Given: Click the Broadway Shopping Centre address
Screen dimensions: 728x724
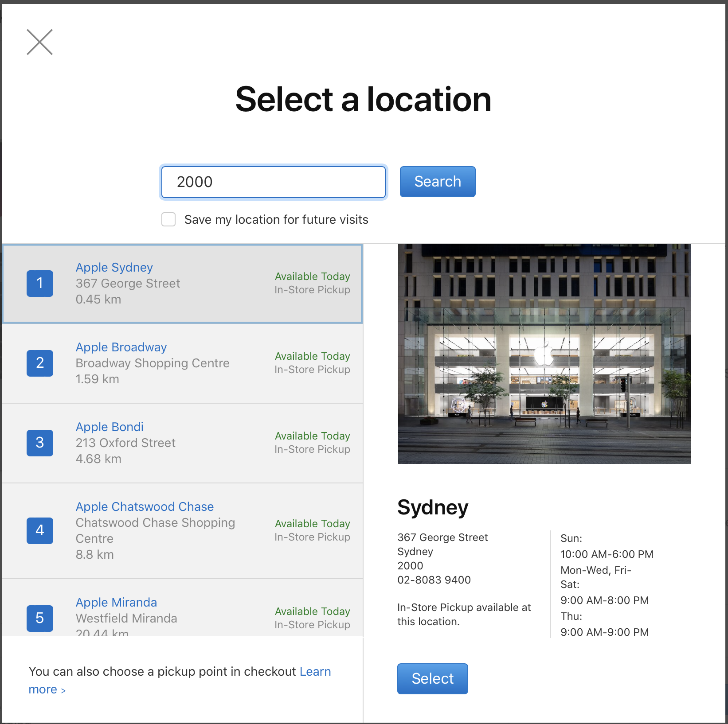Looking at the screenshot, I should point(153,363).
